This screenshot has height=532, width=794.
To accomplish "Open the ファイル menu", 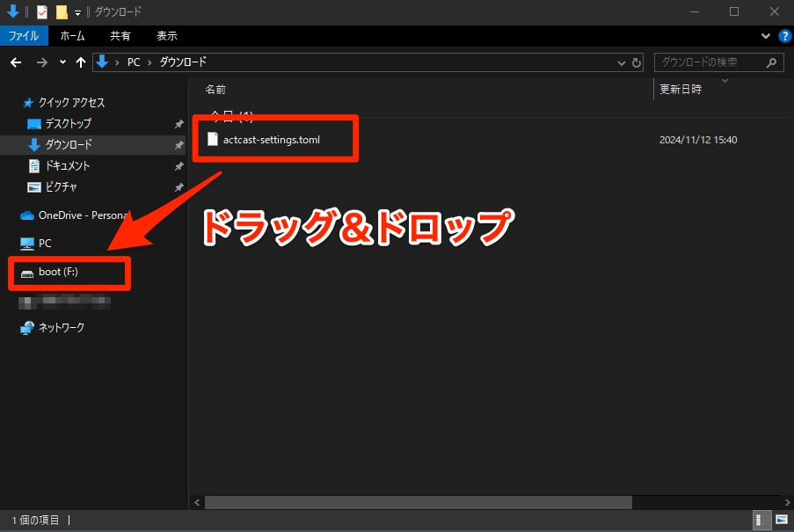I will point(25,35).
